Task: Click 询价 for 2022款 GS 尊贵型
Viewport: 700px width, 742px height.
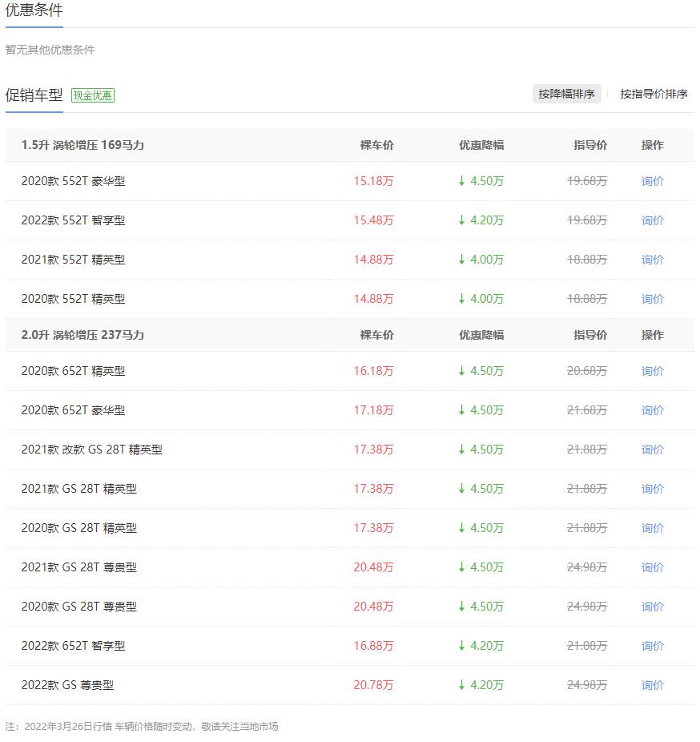Action: (x=652, y=685)
